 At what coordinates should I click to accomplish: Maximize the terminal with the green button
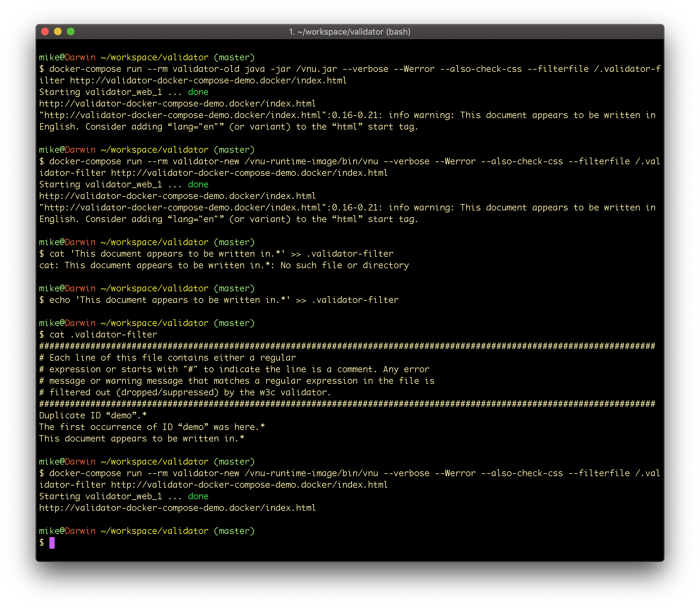coord(71,32)
